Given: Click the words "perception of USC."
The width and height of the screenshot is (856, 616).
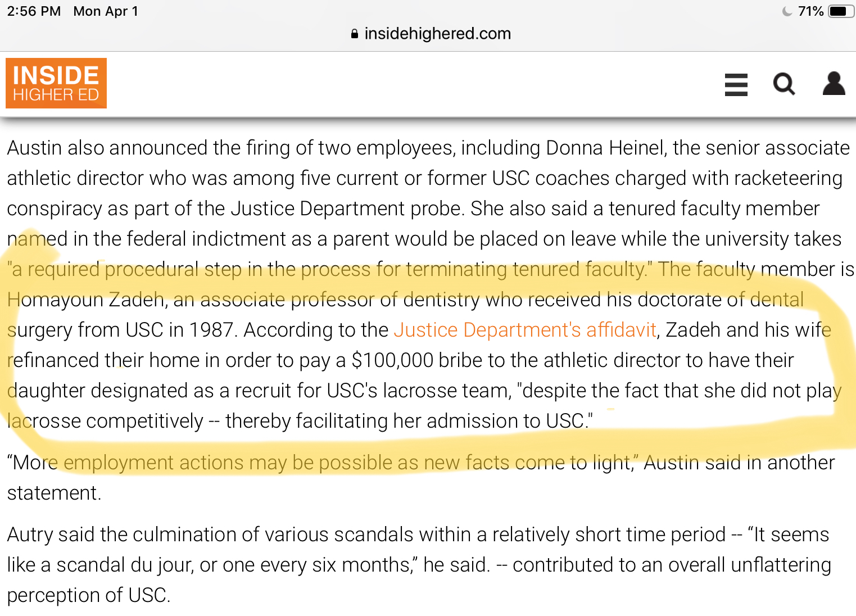Looking at the screenshot, I should click(88, 595).
